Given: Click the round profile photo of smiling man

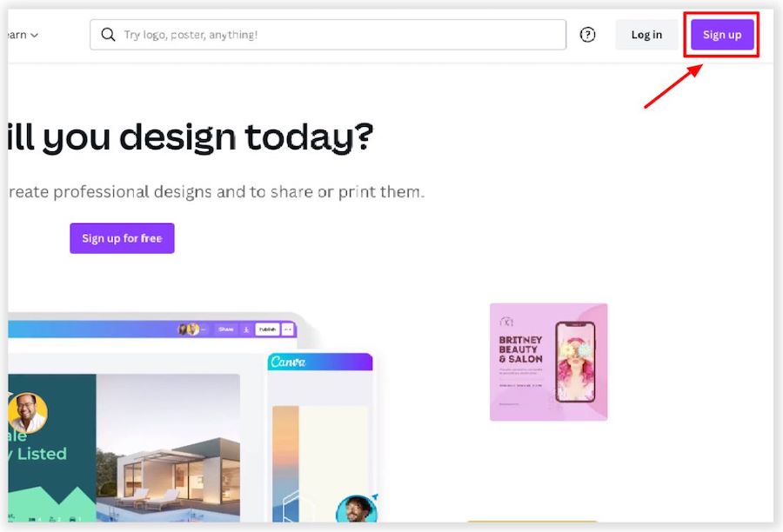Looking at the screenshot, I should 28,413.
